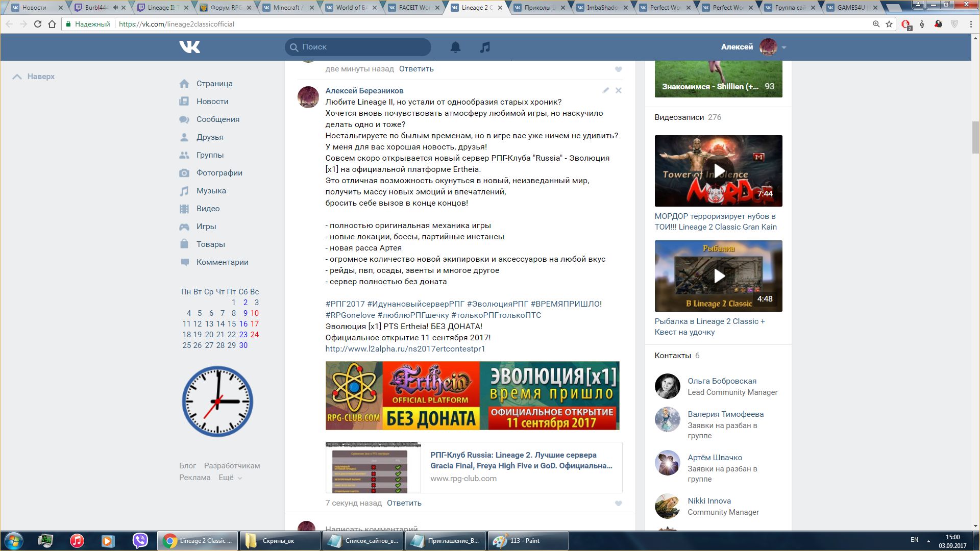
Task: Click the EN language indicator
Action: pos(914,540)
